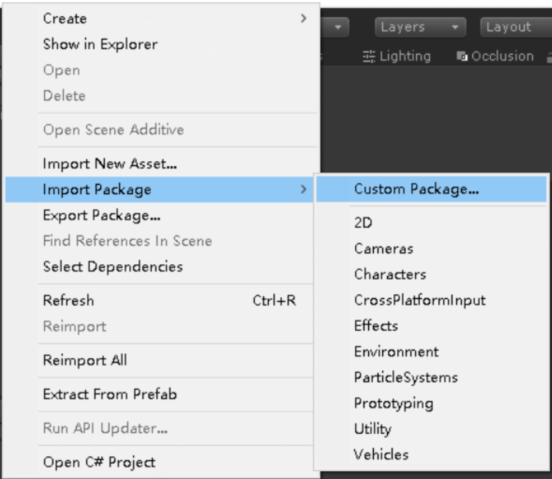
Task: Import the Vehicles package
Action: coord(431,455)
